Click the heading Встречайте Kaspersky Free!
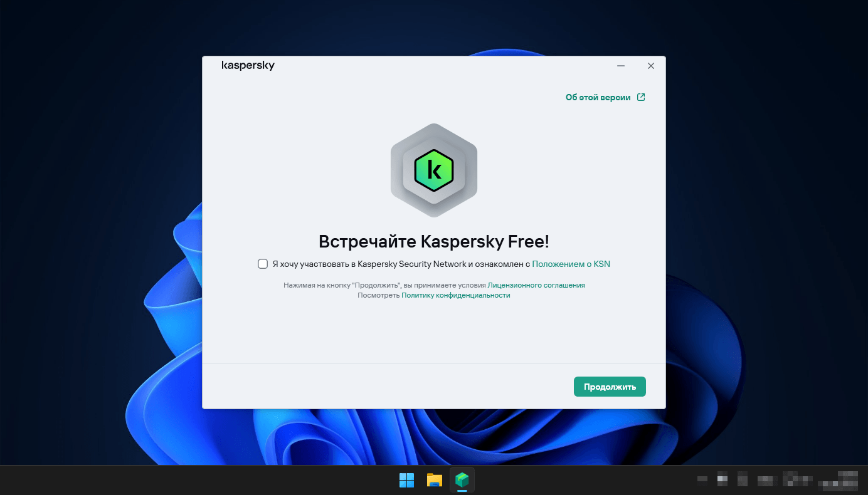 click(x=434, y=242)
